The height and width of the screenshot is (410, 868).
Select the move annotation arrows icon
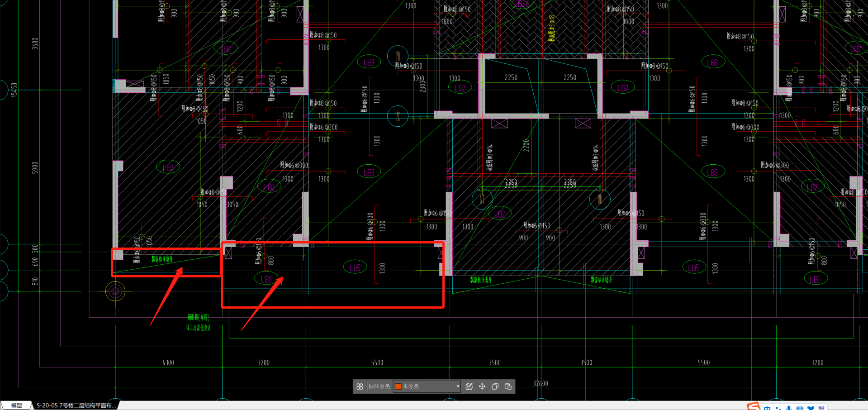point(482,386)
